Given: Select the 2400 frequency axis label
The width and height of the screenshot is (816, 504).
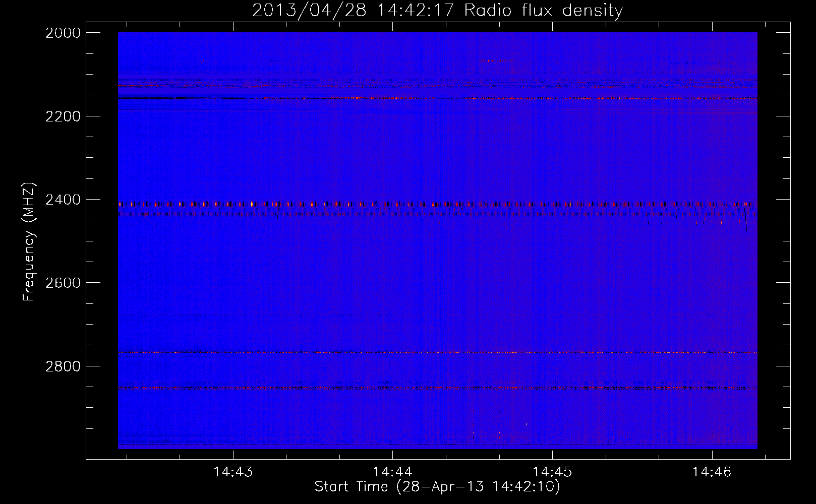Looking at the screenshot, I should (63, 200).
